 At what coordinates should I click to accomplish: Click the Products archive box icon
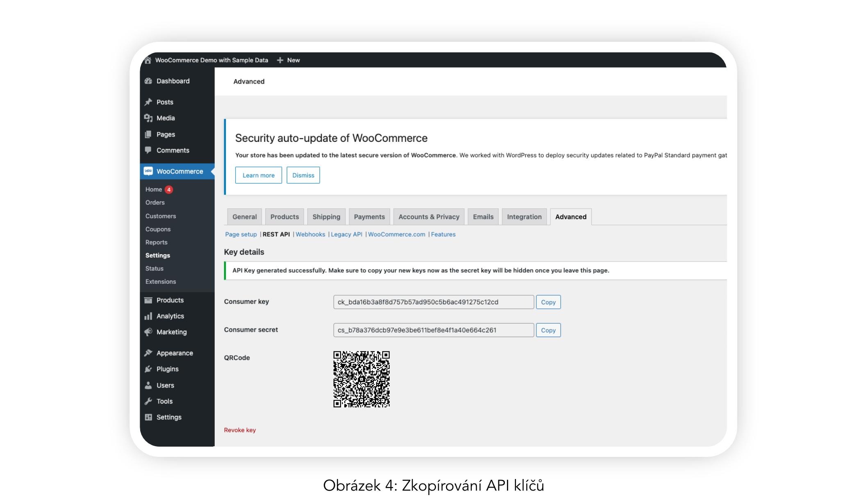(148, 300)
